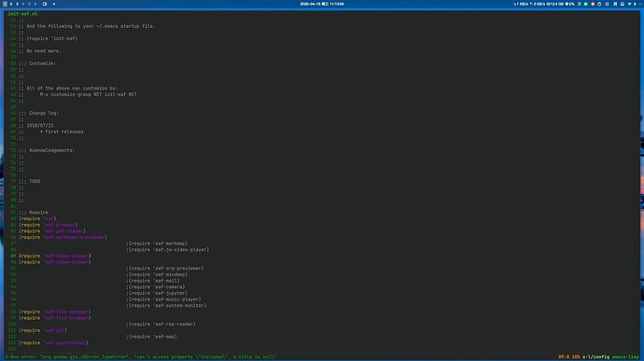Image resolution: width=644 pixels, height=361 pixels.
Task: Switch to workspace 1 in top bar
Action: click(5, 4)
